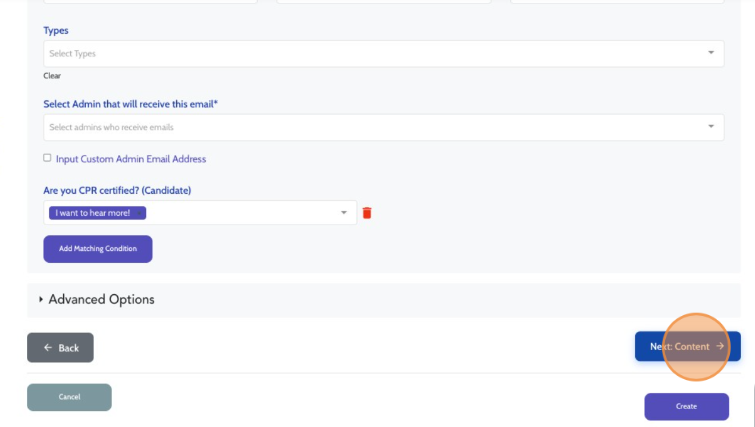Open the Select admins who receive emails dropdown
The height and width of the screenshot is (427, 755).
click(x=384, y=128)
